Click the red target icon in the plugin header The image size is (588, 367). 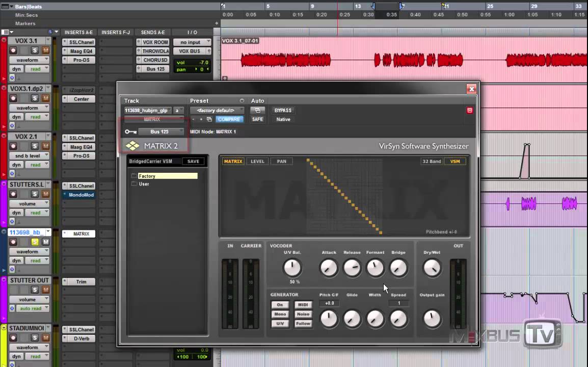(469, 110)
